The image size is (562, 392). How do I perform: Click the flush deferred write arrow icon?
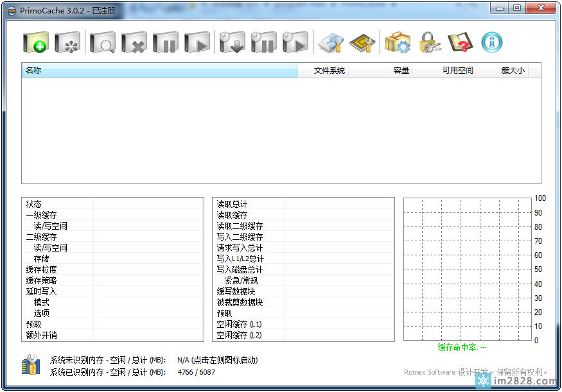pos(231,43)
